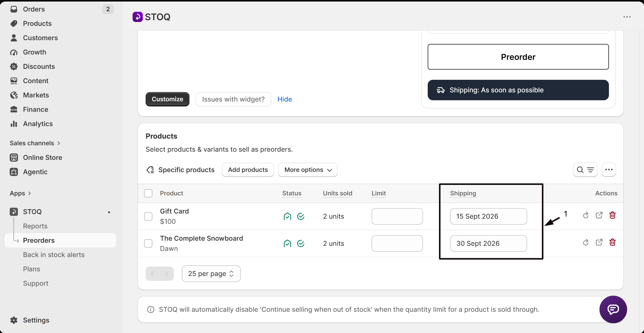The height and width of the screenshot is (333, 644).
Task: Click the Snowboard limit input field
Action: click(x=397, y=243)
